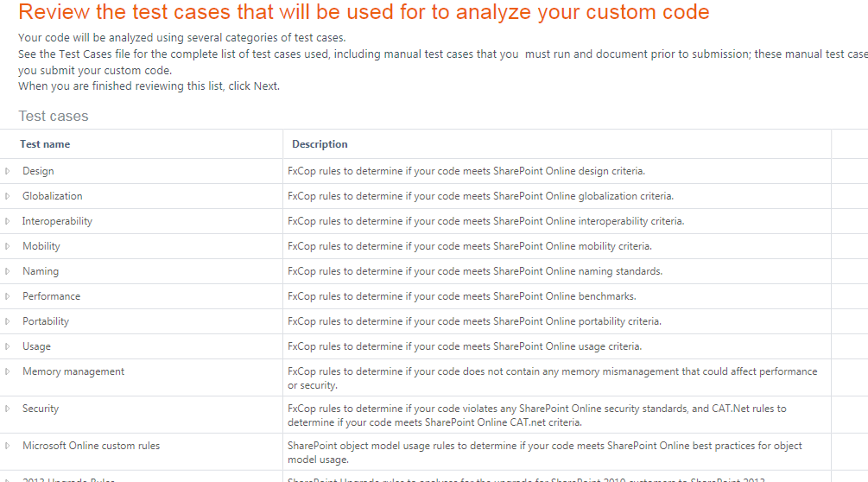The width and height of the screenshot is (868, 482).
Task: Click the Naming standards description text
Action: (475, 271)
